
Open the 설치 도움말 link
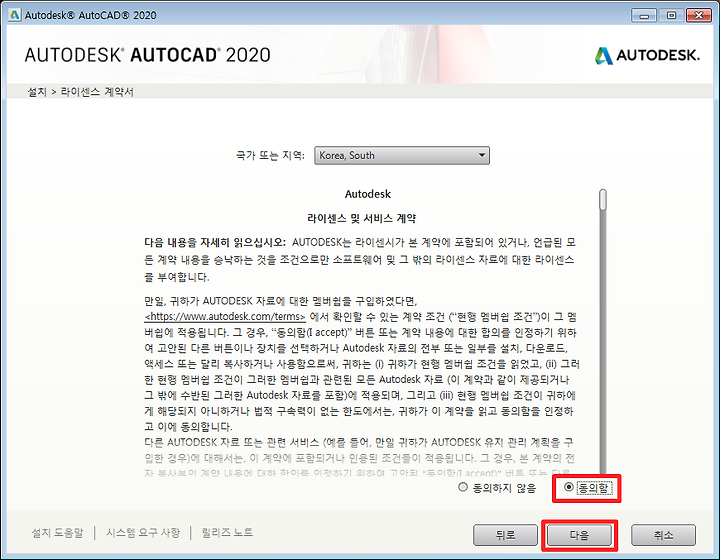(x=57, y=532)
